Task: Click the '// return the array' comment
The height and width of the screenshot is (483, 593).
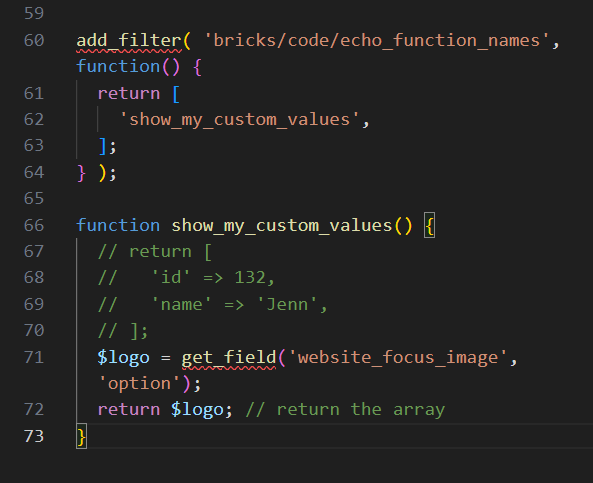Action: click(x=345, y=410)
